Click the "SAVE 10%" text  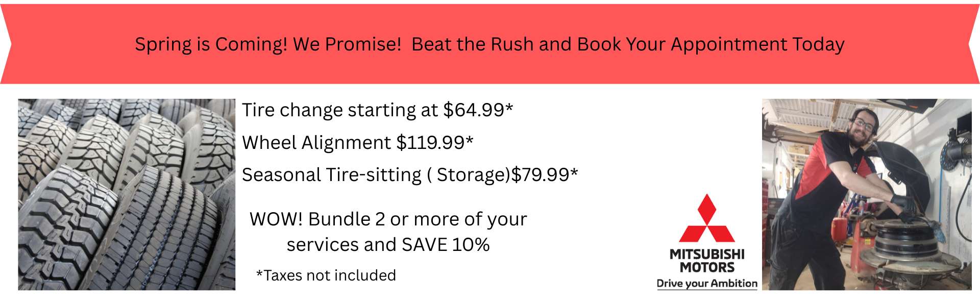445,245
